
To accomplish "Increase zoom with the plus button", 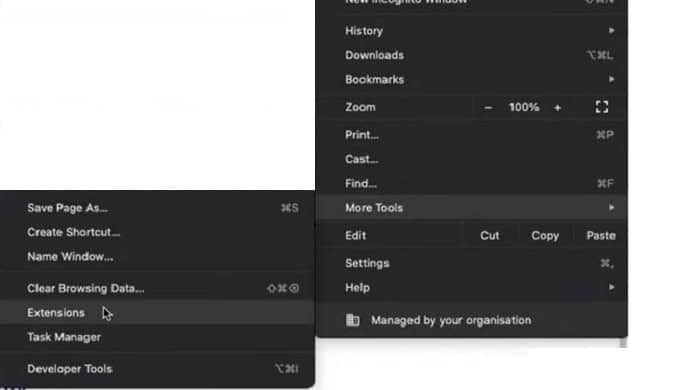I will click(557, 108).
